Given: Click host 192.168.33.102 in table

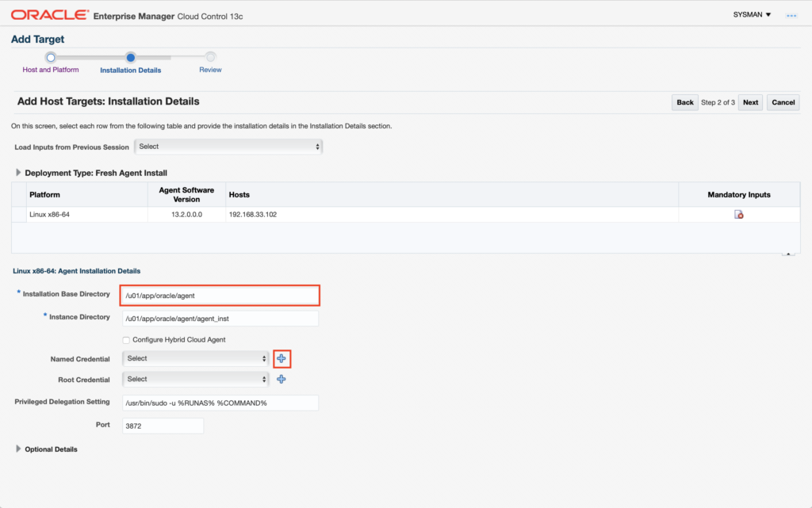Looking at the screenshot, I should pyautogui.click(x=253, y=214).
